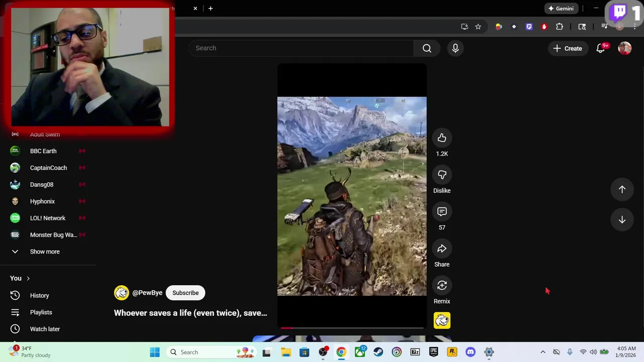Open the Short's title text
Image resolution: width=644 pixels, height=362 pixels.
pyautogui.click(x=190, y=313)
